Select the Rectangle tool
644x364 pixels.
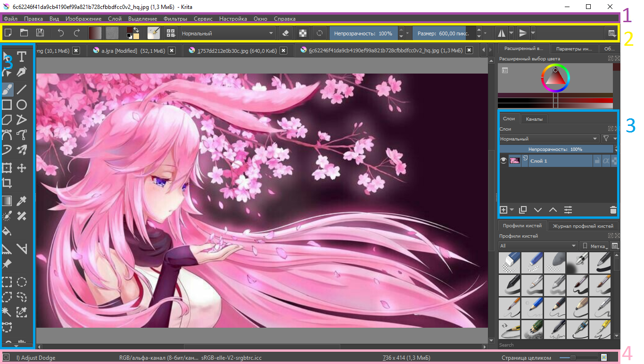coord(7,104)
